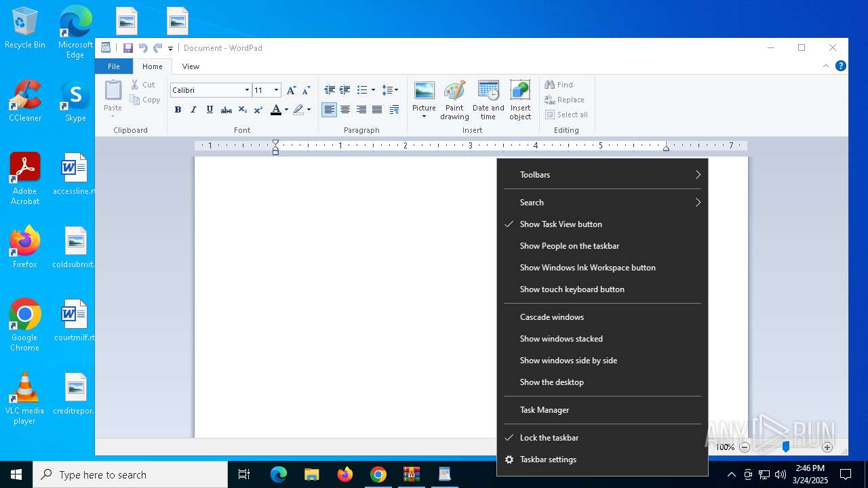The width and height of the screenshot is (868, 488).
Task: Open highlight color dropdown arrow
Action: click(x=309, y=110)
